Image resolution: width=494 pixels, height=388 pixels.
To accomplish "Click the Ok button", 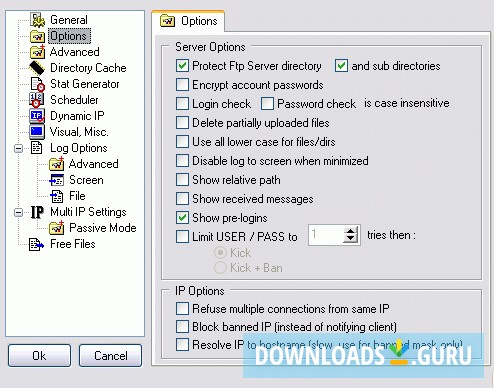I will pyautogui.click(x=39, y=356).
